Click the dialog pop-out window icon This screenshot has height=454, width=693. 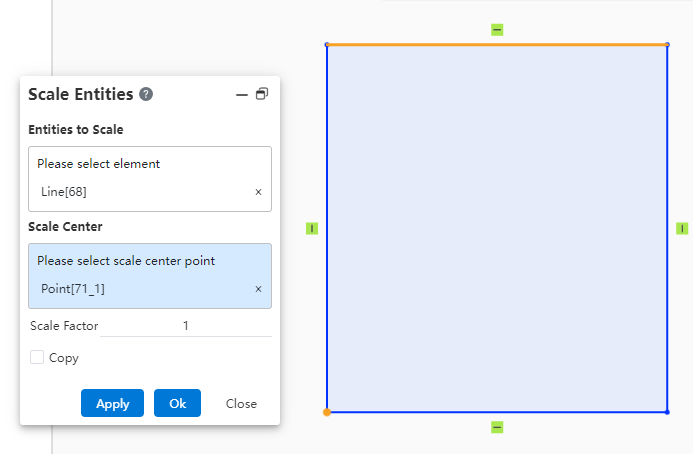click(x=262, y=94)
